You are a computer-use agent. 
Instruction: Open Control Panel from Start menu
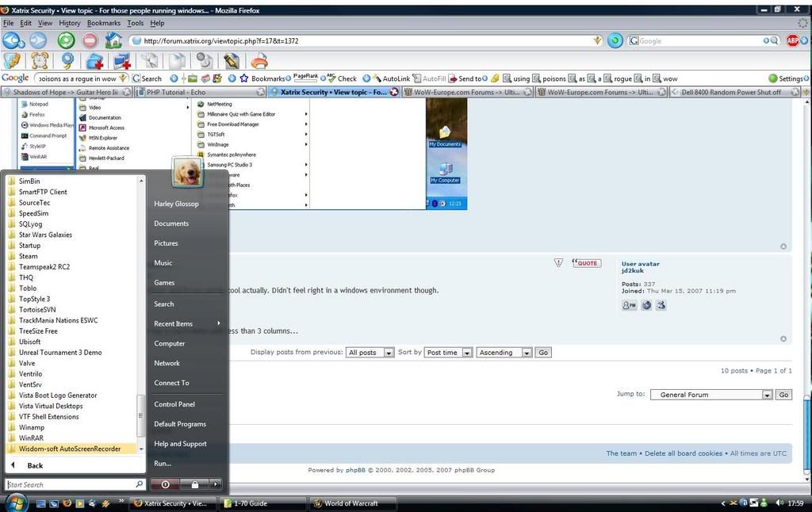[x=174, y=404]
